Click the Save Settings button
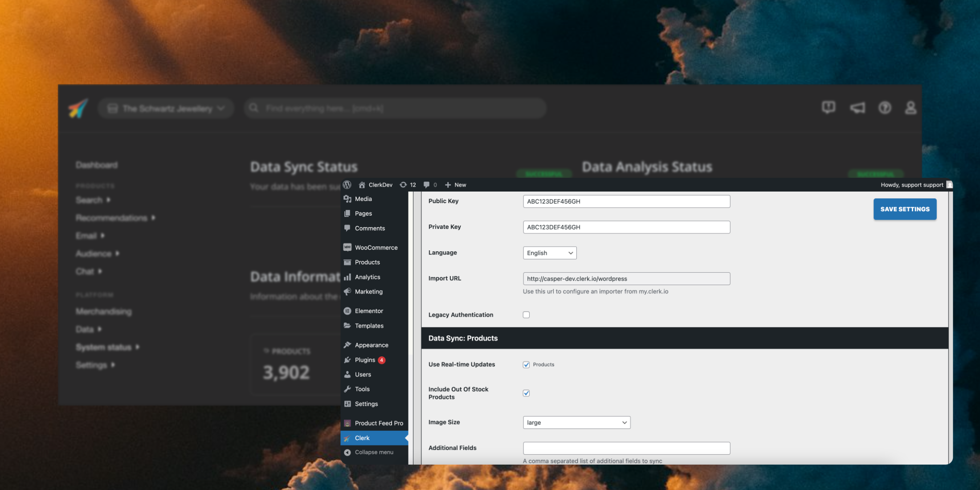Image resolution: width=980 pixels, height=490 pixels. pos(905,209)
